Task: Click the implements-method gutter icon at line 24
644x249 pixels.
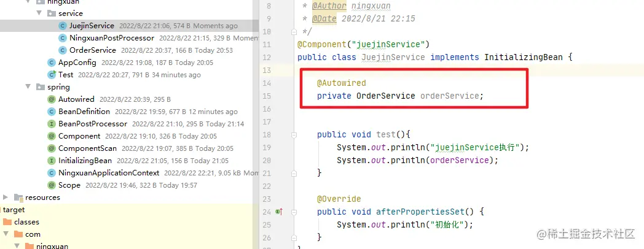Action: [x=280, y=212]
